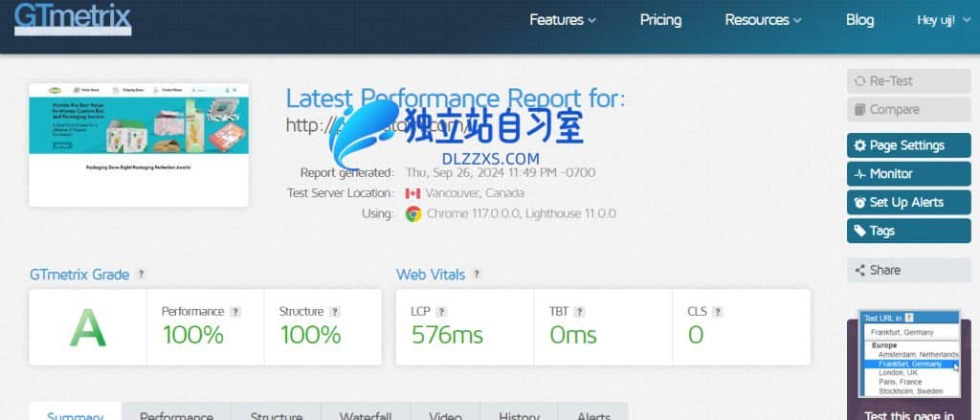Open the Pricing page
The height and width of the screenshot is (420, 980).
point(660,20)
